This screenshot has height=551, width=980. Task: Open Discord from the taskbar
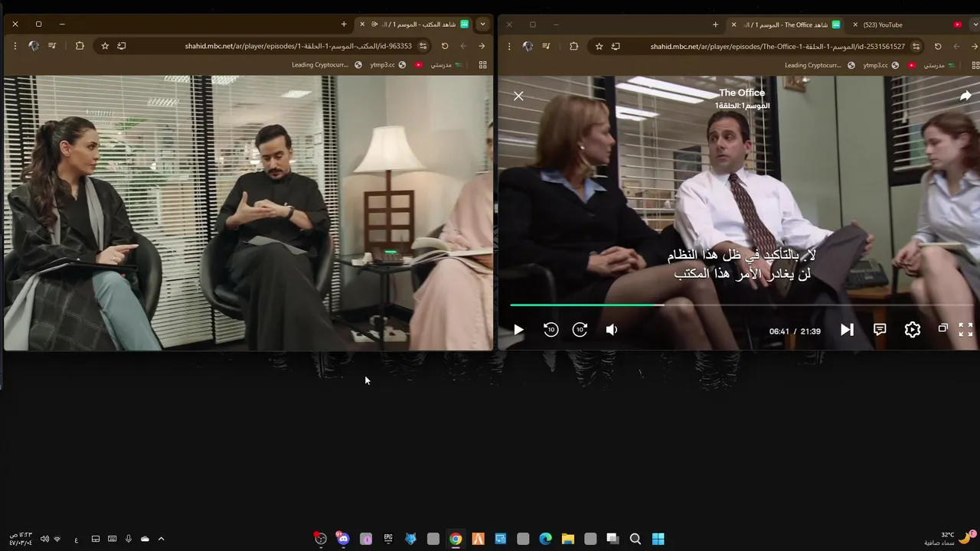pos(343,539)
